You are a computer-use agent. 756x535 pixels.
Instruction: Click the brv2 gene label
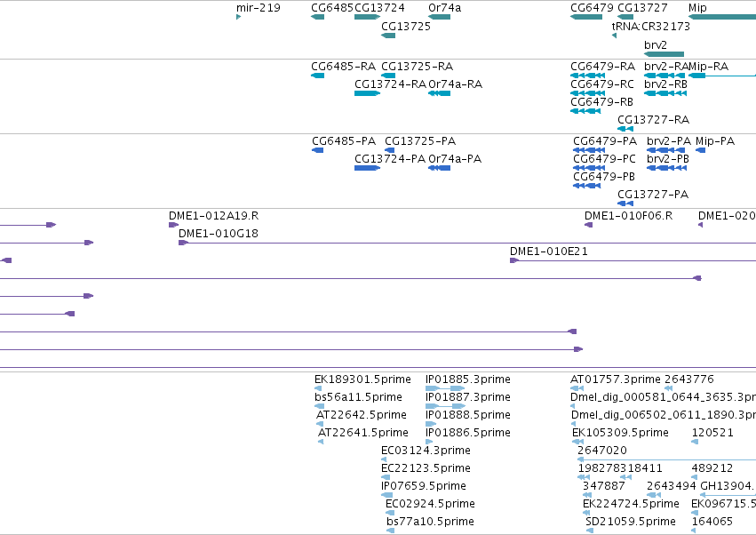(656, 44)
